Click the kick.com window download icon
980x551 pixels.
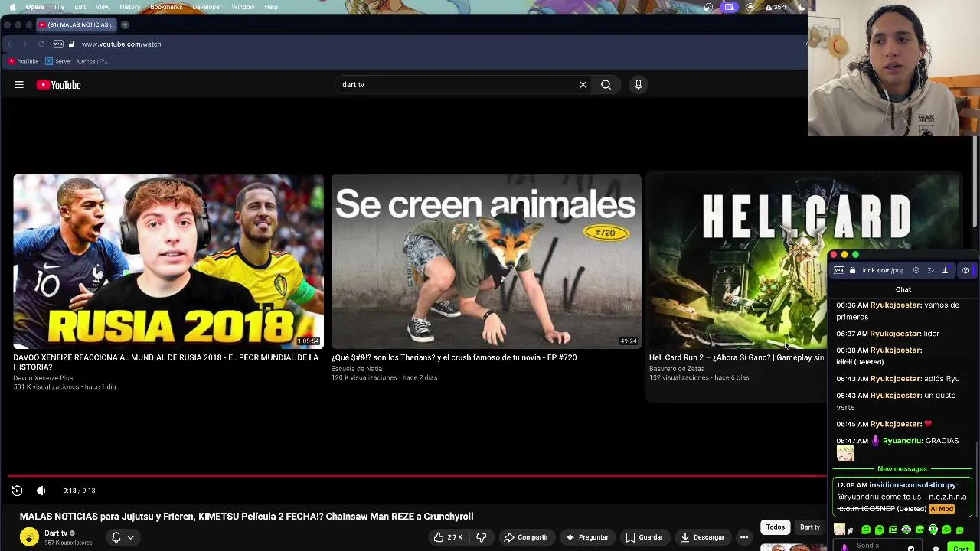tap(945, 270)
